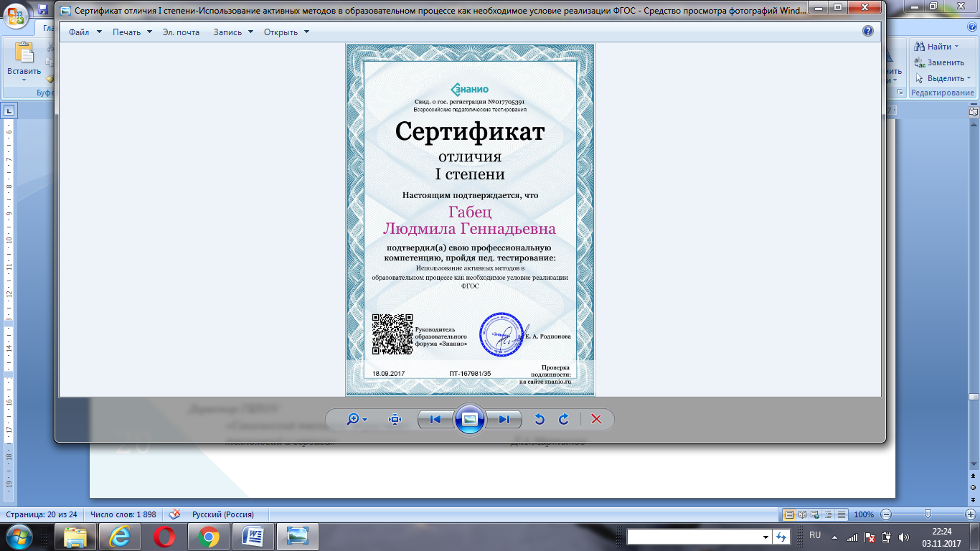
Task: Click the Office button in Word
Action: (16, 14)
